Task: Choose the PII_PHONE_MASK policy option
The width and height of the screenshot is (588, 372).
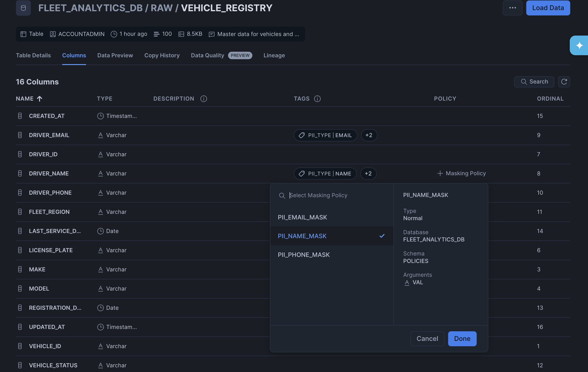Action: coord(304,255)
